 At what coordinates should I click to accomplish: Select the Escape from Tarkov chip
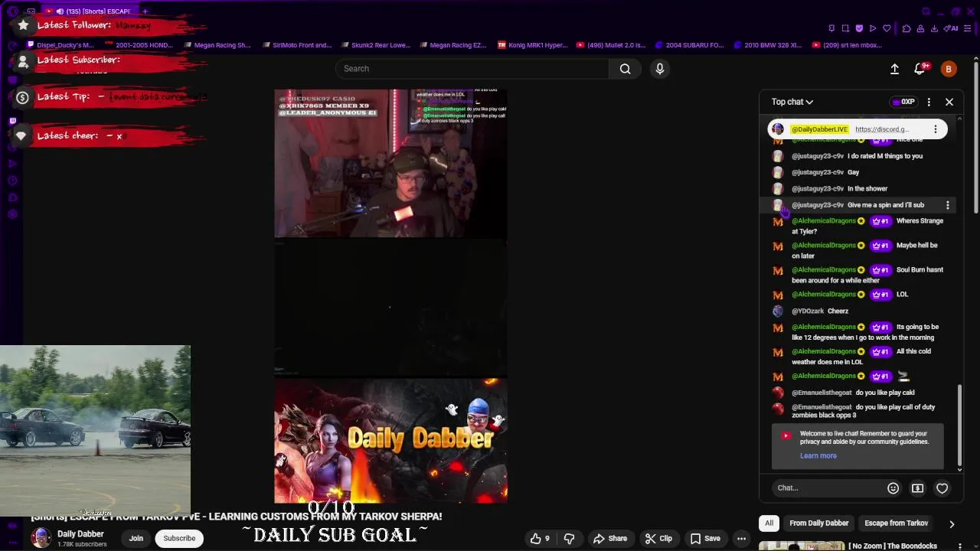coord(896,523)
